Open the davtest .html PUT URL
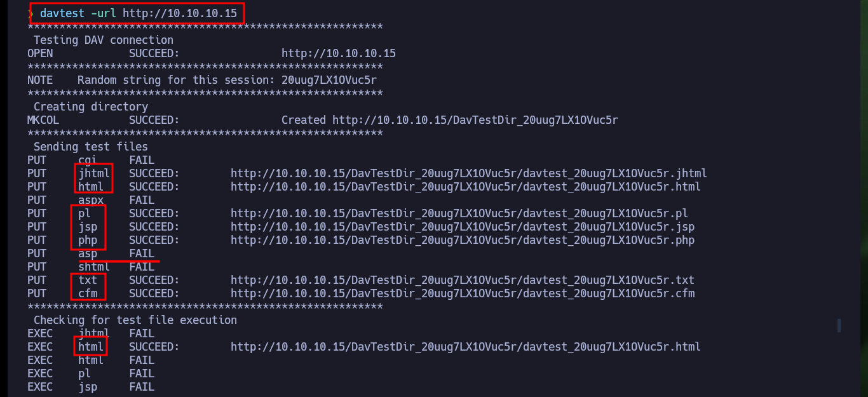 coord(466,187)
